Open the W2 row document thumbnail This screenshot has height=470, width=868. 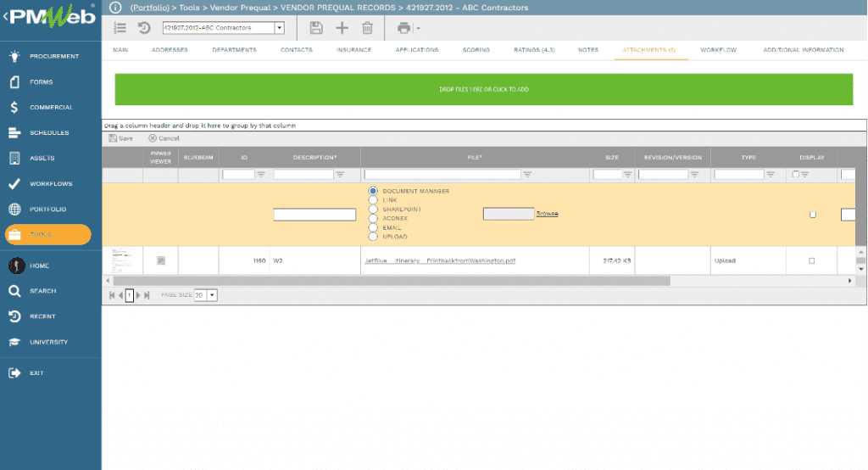[x=122, y=260]
